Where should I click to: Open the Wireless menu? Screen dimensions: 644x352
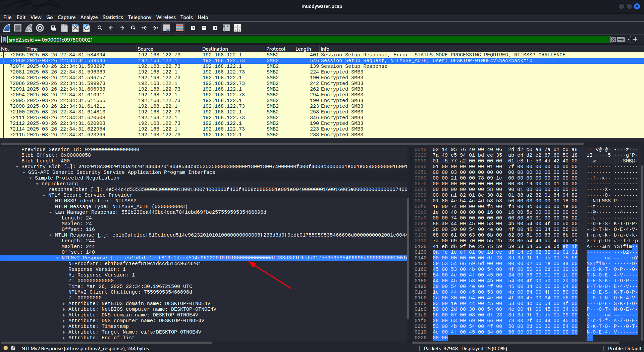point(166,17)
